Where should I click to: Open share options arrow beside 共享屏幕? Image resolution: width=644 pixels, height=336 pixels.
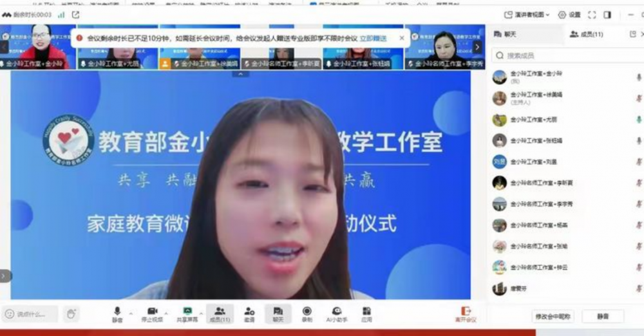[201, 313]
